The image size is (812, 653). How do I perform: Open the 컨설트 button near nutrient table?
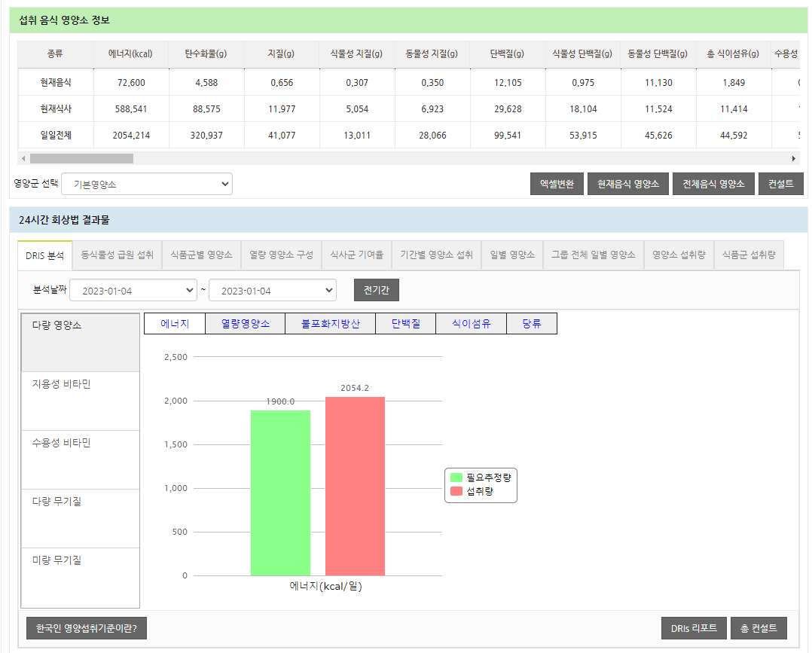780,184
